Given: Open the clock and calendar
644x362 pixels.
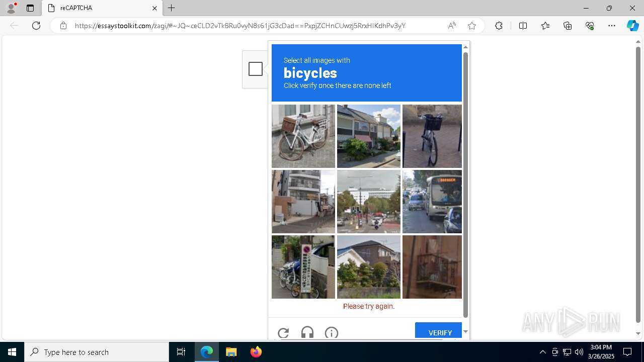Looking at the screenshot, I should (601, 352).
